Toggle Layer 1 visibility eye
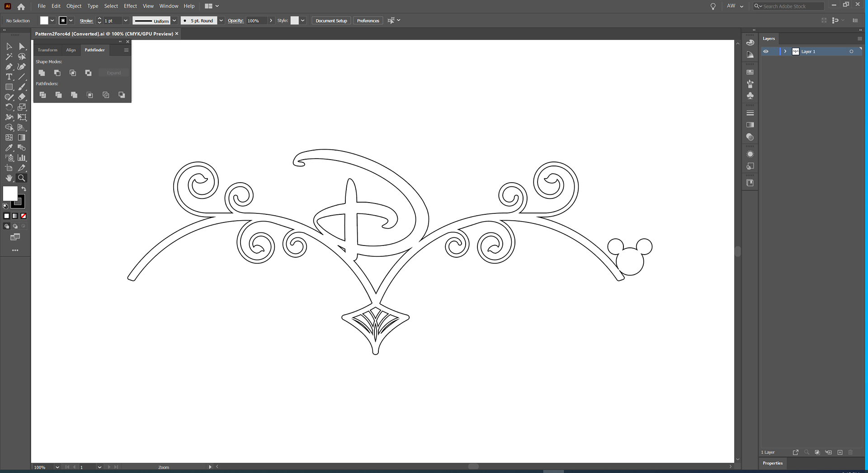 (766, 52)
